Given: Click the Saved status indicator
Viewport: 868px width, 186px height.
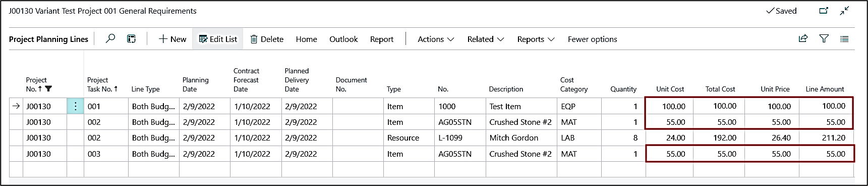Looking at the screenshot, I should coord(781,11).
